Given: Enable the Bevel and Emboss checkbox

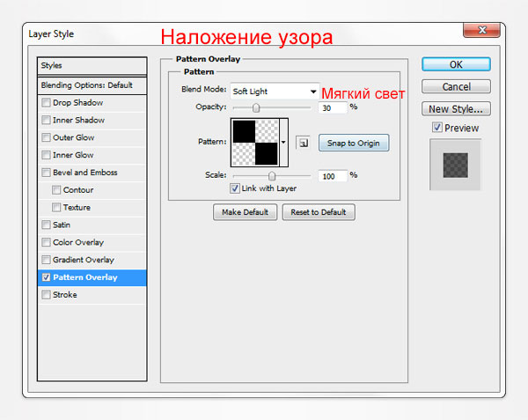Looking at the screenshot, I should pos(46,173).
